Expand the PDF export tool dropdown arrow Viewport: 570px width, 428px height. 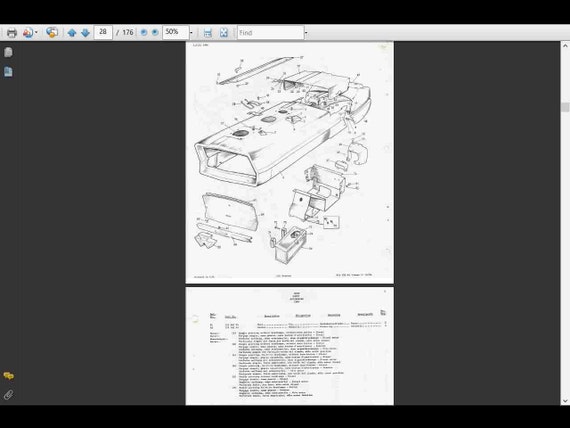(36, 33)
